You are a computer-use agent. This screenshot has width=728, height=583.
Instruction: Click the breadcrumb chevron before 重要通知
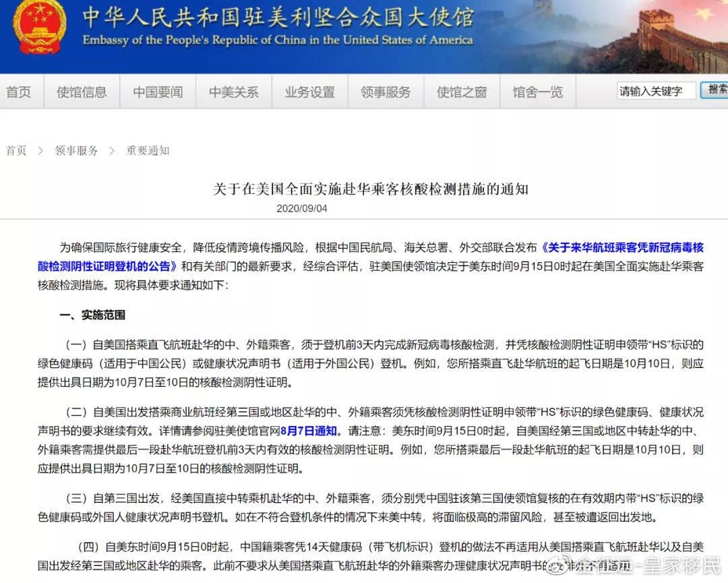(x=112, y=150)
